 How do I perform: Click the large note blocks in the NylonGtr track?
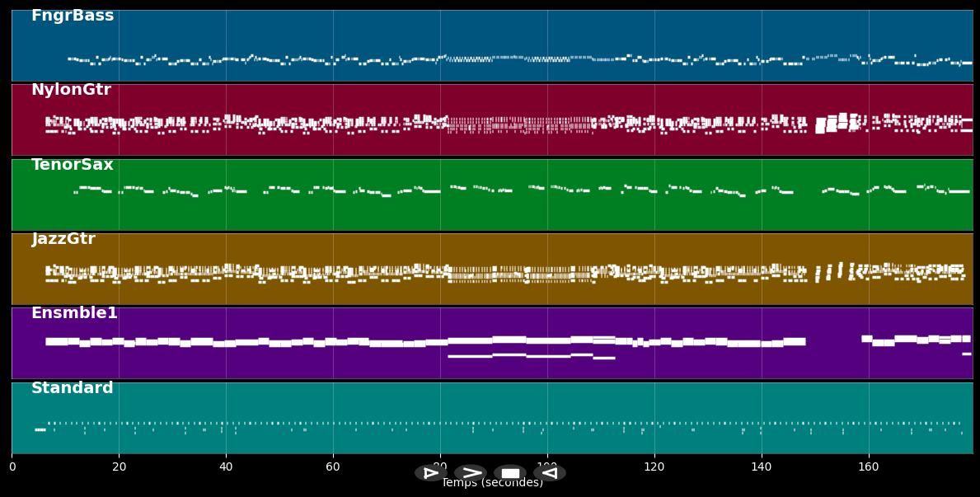(x=832, y=124)
